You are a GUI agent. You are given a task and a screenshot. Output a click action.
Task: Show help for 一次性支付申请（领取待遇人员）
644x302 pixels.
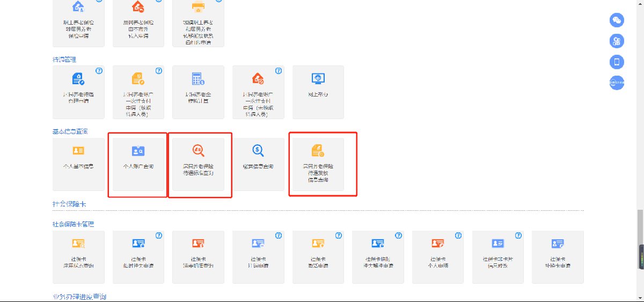click(x=159, y=71)
